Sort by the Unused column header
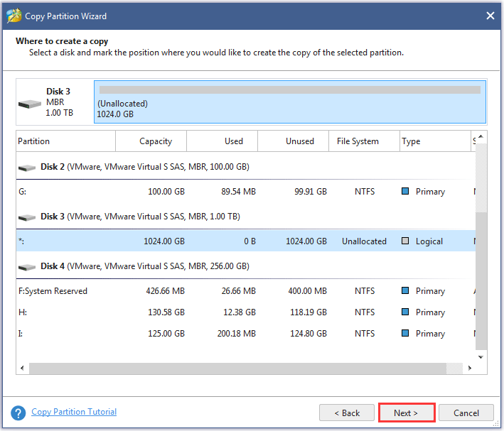 coord(293,141)
